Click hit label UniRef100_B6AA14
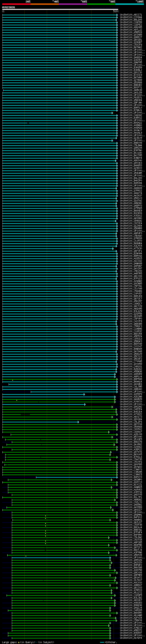 pyautogui.click(x=131, y=382)
